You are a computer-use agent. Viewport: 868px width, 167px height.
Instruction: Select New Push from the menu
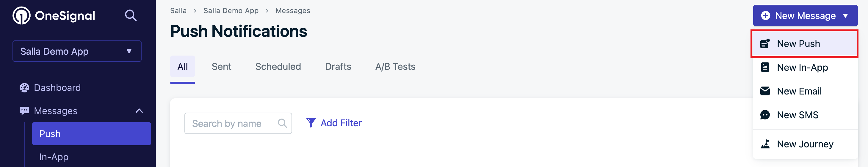(804, 43)
